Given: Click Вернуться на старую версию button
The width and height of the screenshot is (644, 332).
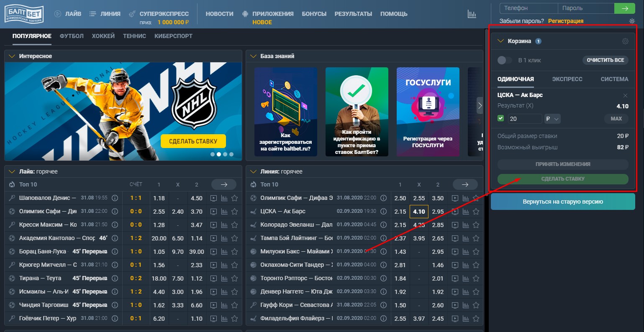Looking at the screenshot, I should coord(563,202).
